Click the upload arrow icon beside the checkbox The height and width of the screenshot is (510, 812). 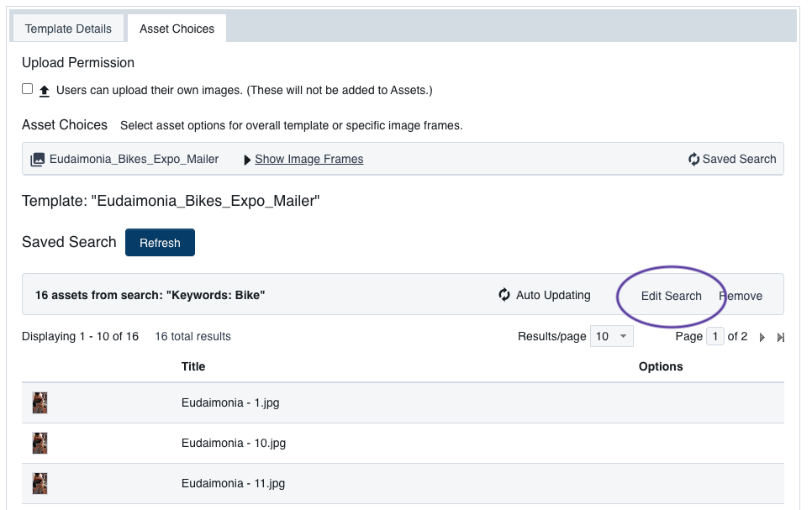[x=45, y=91]
